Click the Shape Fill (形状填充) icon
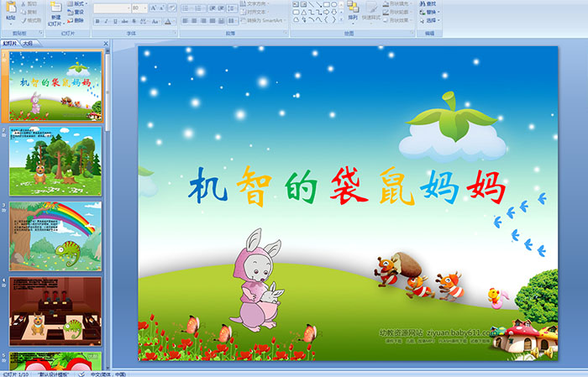The image size is (588, 377). 401,3
